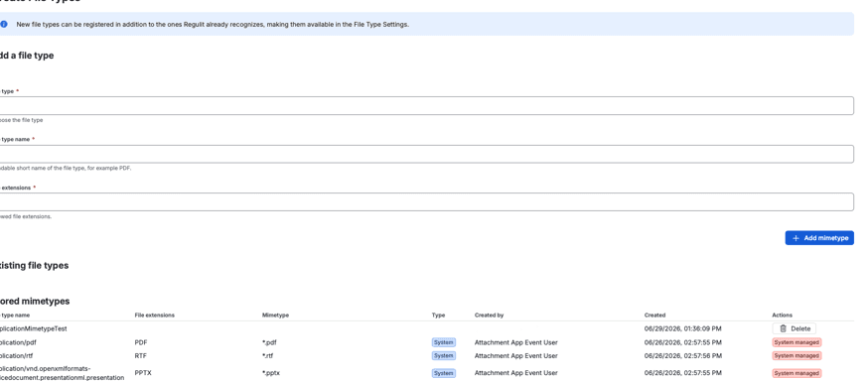This screenshot has width=868, height=381.
Task: Click the *.rtf mimetype cell
Action: [x=267, y=355]
